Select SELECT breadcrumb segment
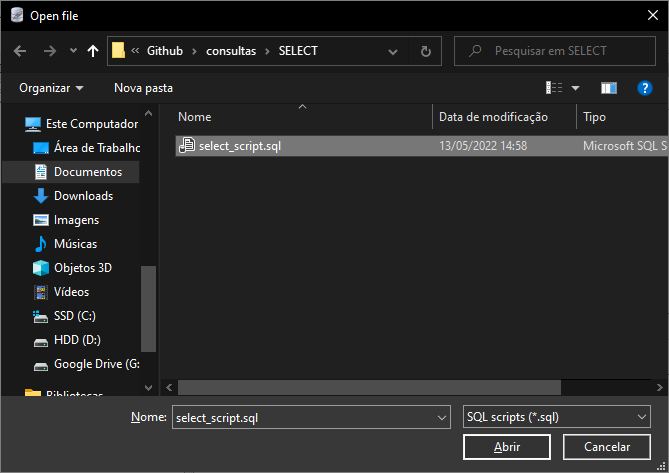The width and height of the screenshot is (669, 473). click(298, 51)
